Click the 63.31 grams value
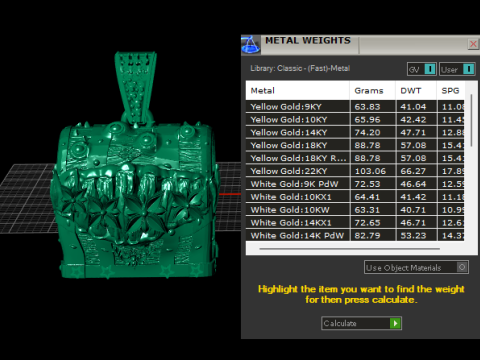The width and height of the screenshot is (480, 360). tap(367, 210)
